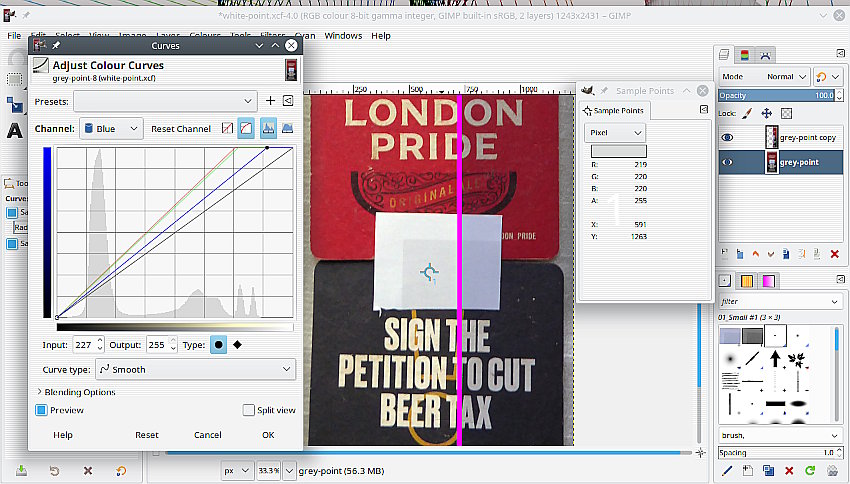This screenshot has height=484, width=850.
Task: Select corner point type diamond
Action: [238, 345]
